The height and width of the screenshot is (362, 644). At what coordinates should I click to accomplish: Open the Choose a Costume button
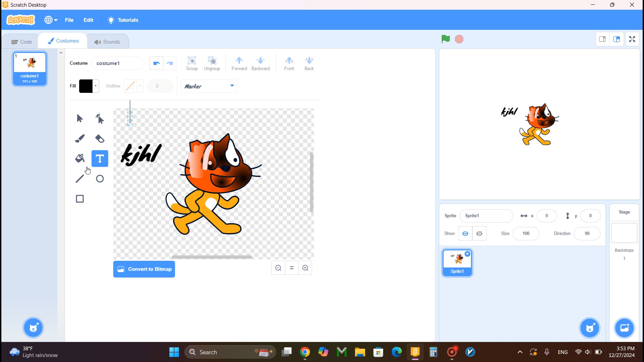pyautogui.click(x=33, y=327)
